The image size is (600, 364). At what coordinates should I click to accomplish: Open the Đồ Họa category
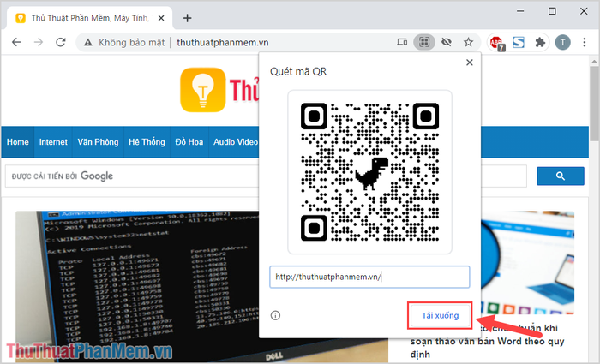[x=189, y=142]
